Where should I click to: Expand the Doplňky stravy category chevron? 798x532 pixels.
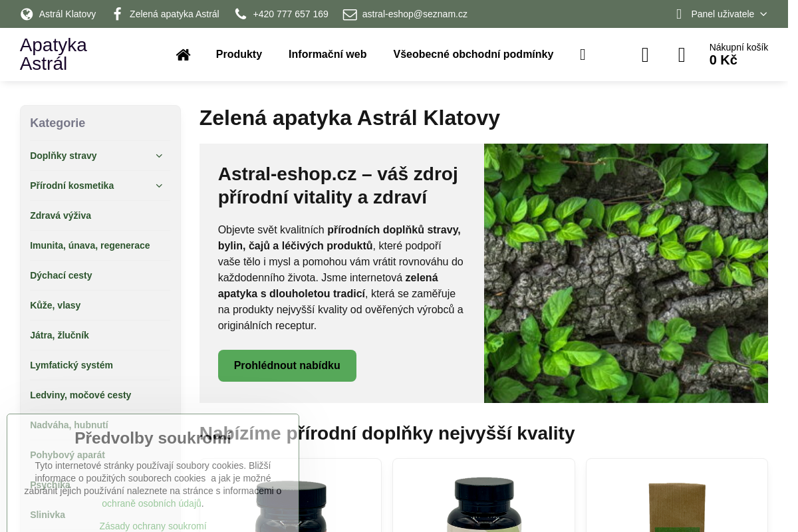tap(159, 156)
